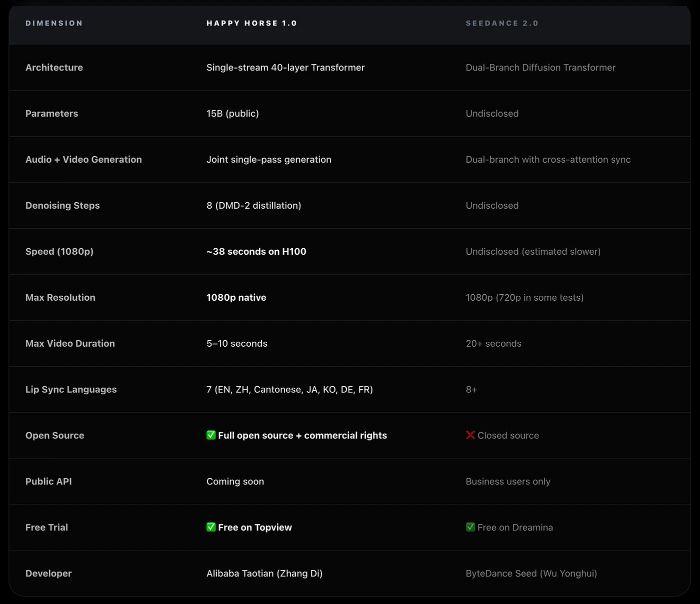
Task: Click the Business users only cell
Action: [x=508, y=481]
